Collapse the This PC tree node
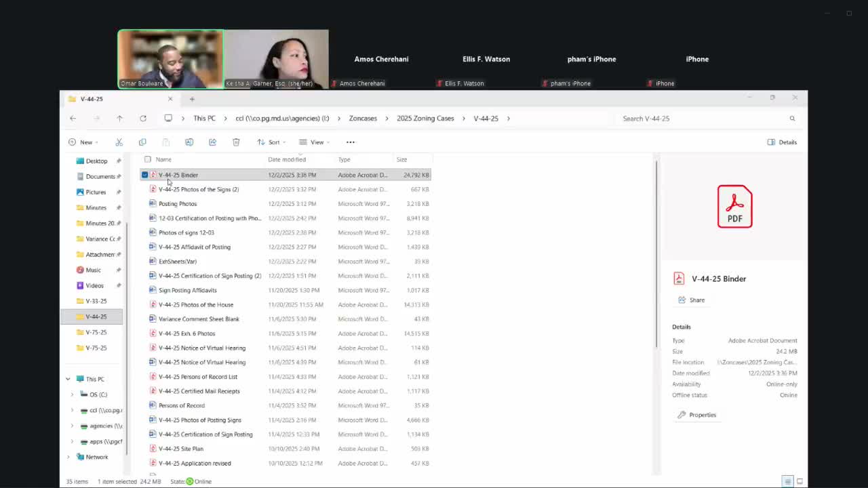 click(68, 379)
